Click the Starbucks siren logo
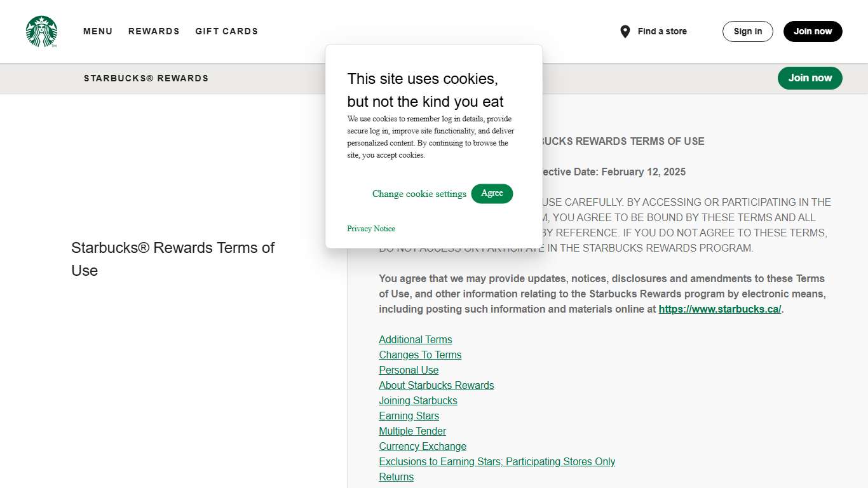The image size is (868, 488). click(x=41, y=31)
